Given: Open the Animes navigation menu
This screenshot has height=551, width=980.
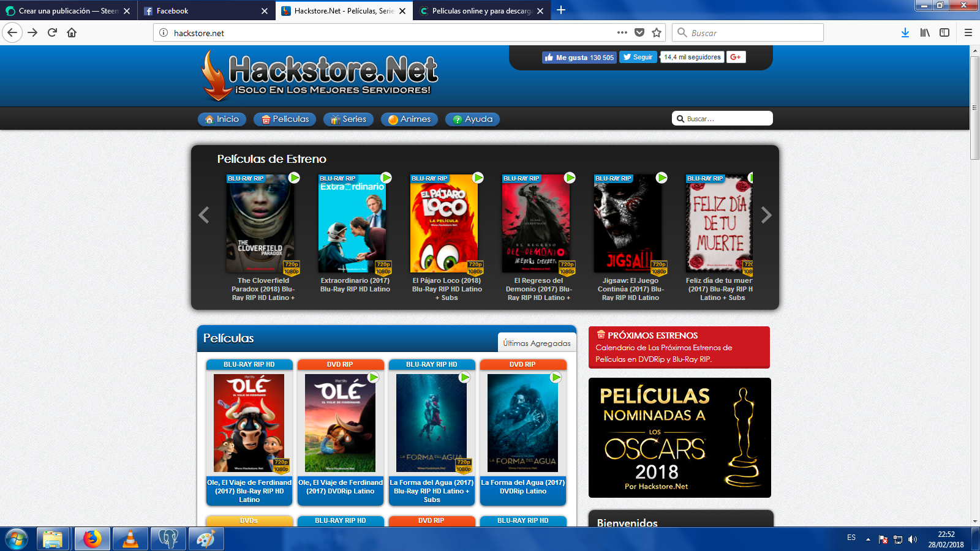Looking at the screenshot, I should click(409, 119).
